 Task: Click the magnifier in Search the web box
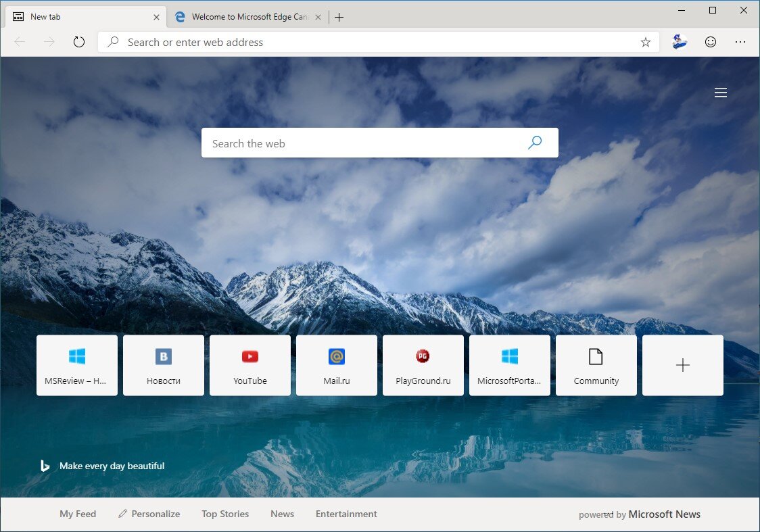click(535, 143)
